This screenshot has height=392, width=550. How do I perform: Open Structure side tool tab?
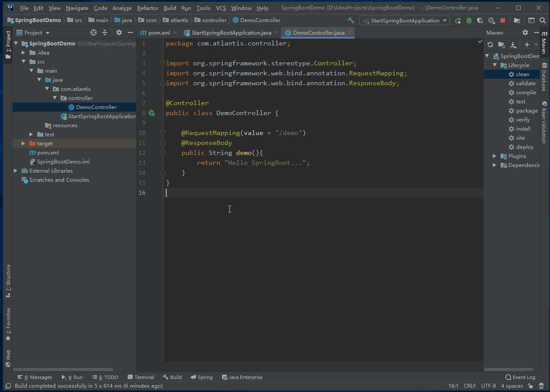tap(8, 281)
